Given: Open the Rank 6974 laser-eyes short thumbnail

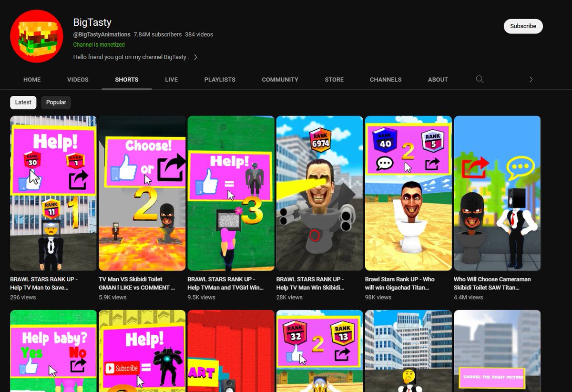Looking at the screenshot, I should (319, 193).
